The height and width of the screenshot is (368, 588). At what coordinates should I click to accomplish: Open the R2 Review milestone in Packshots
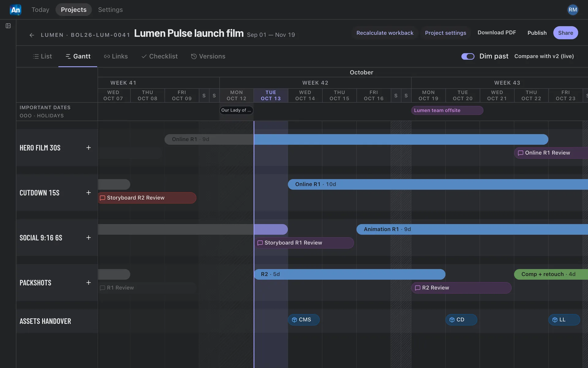(x=461, y=288)
